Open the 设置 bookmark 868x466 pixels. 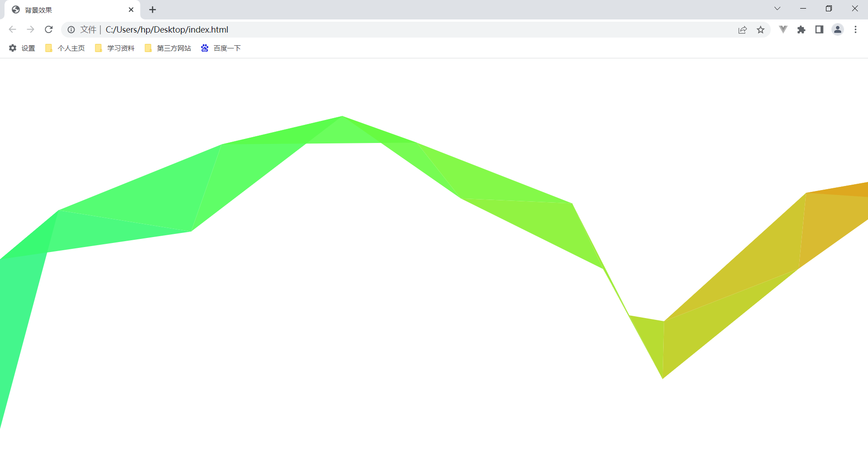tap(22, 48)
